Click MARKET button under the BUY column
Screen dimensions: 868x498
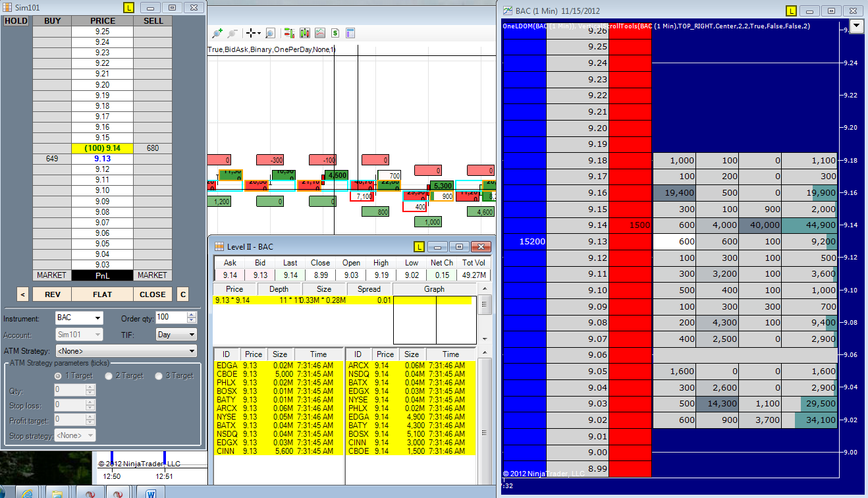point(52,275)
